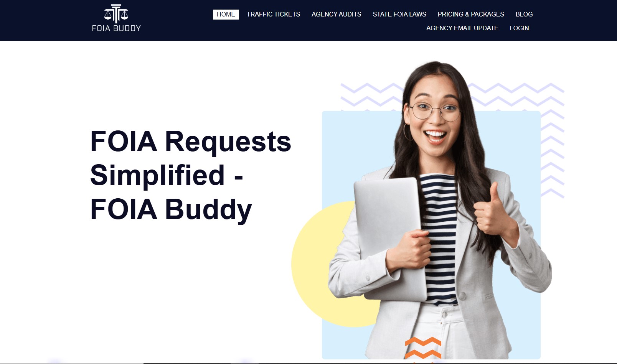The height and width of the screenshot is (364, 617).
Task: Open STATE FOIA LAWS menu item
Action: pyautogui.click(x=399, y=14)
